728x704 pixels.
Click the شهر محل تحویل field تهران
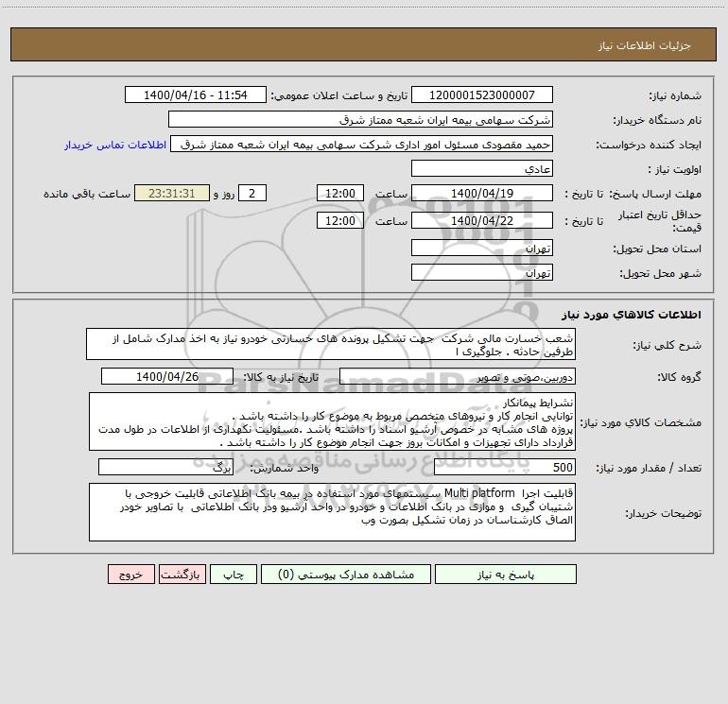pos(482,272)
